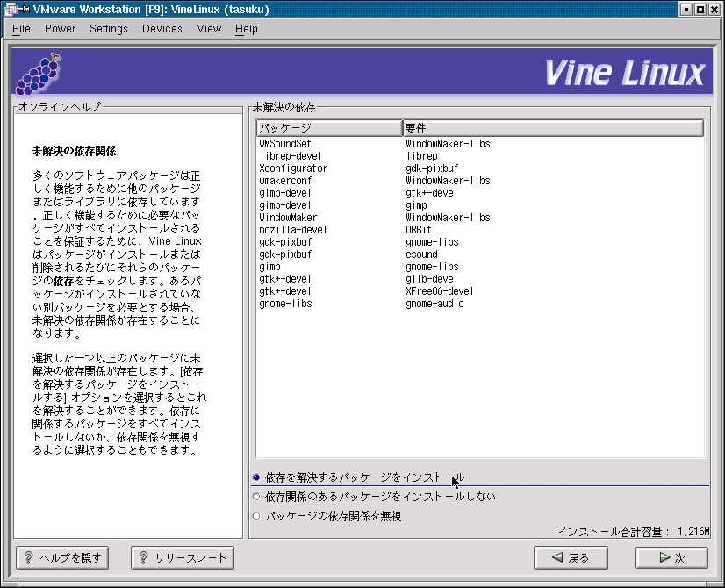
Task: Click the ヘルプを隠す hide help button
Action: pos(62,557)
